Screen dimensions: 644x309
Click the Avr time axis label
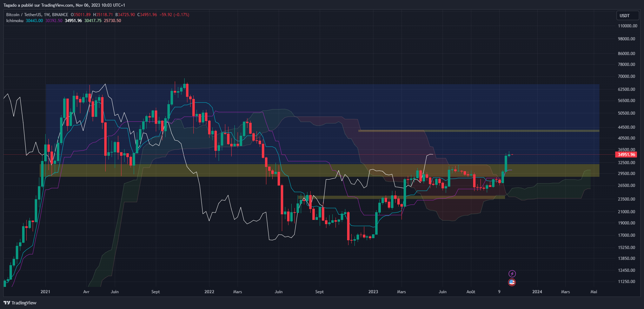pyautogui.click(x=86, y=292)
